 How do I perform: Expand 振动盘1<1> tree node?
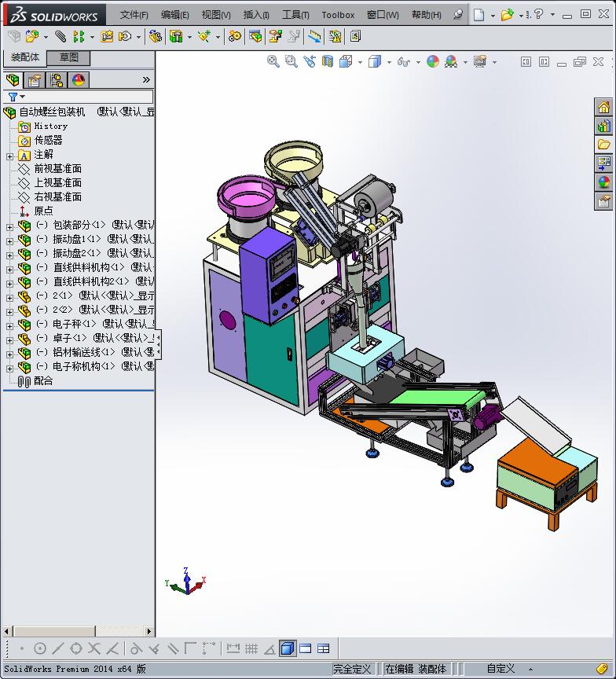[x=9, y=241]
